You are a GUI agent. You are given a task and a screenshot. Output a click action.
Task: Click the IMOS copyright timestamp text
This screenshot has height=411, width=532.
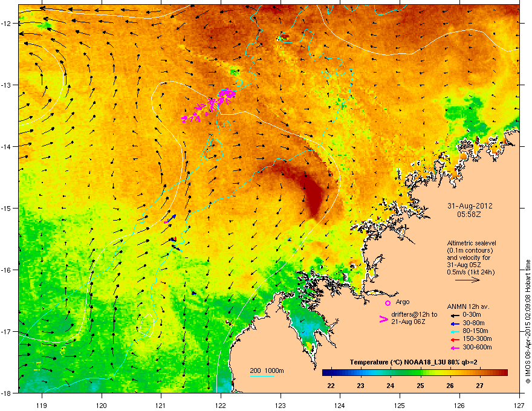pyautogui.click(x=528, y=322)
